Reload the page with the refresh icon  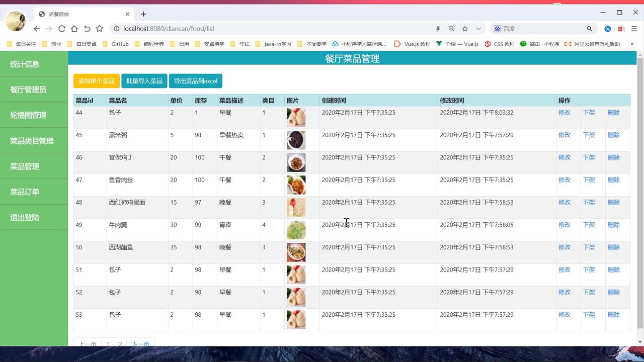point(61,29)
